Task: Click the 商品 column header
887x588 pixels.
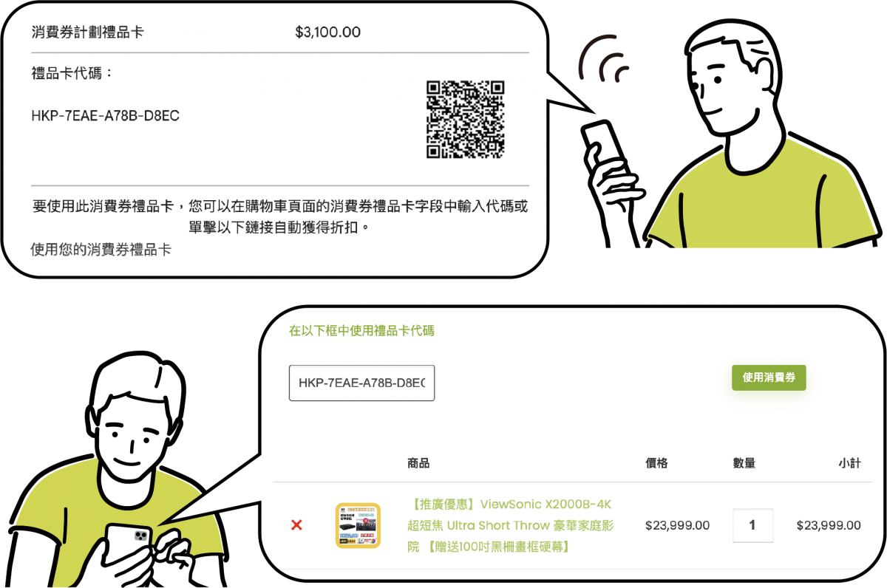Action: [x=418, y=463]
